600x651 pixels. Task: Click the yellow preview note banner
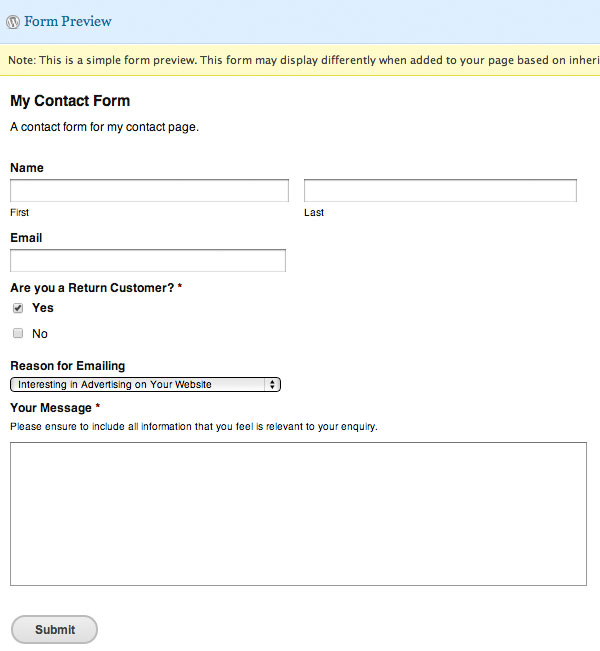[300, 60]
